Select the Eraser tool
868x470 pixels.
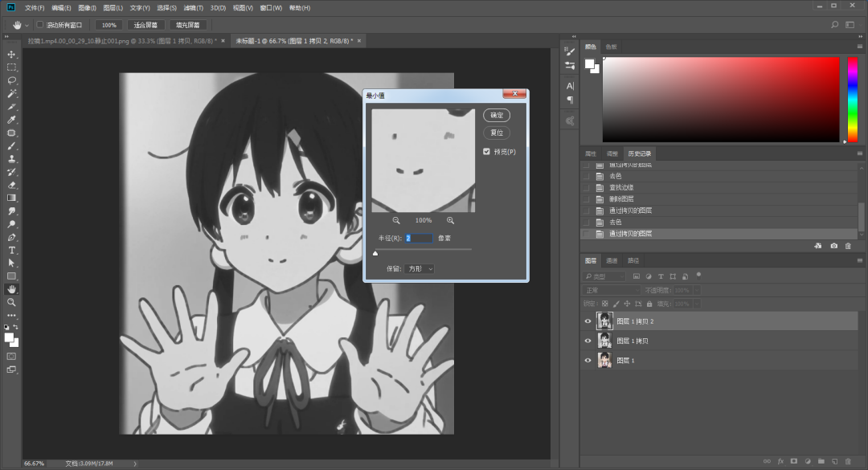coord(11,186)
